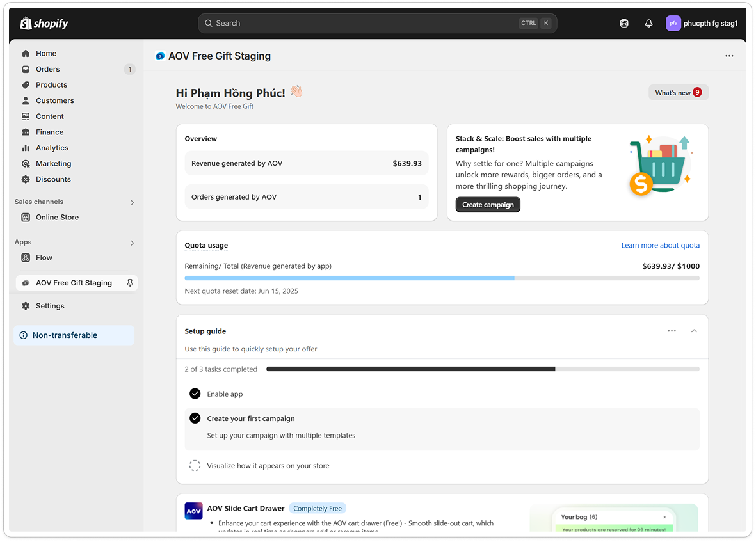Click Revenue generated by AOV row
Viewport: 756px width, 542px height.
point(306,163)
